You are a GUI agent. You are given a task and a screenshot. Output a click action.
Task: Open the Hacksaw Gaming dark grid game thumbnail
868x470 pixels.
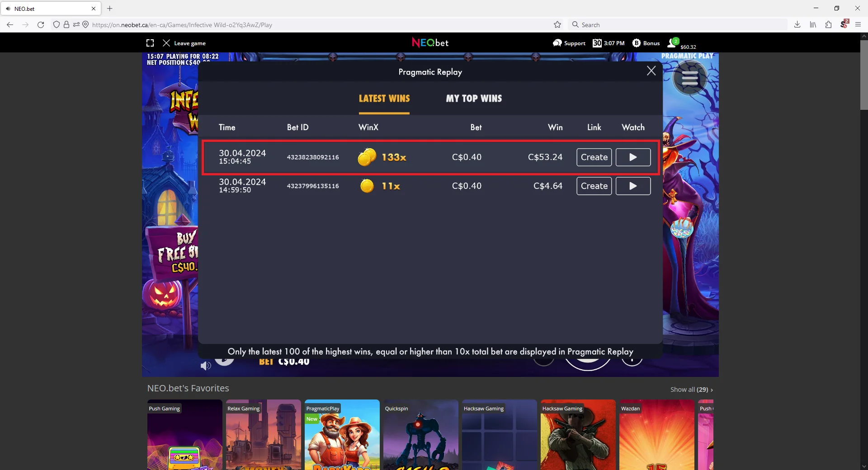point(500,435)
